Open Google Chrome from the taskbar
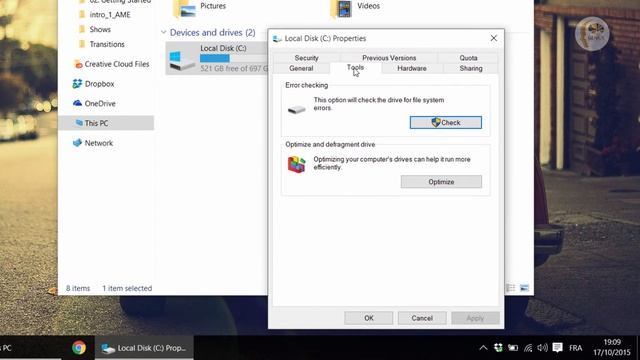Screen dimensions: 640x360 click(79, 348)
